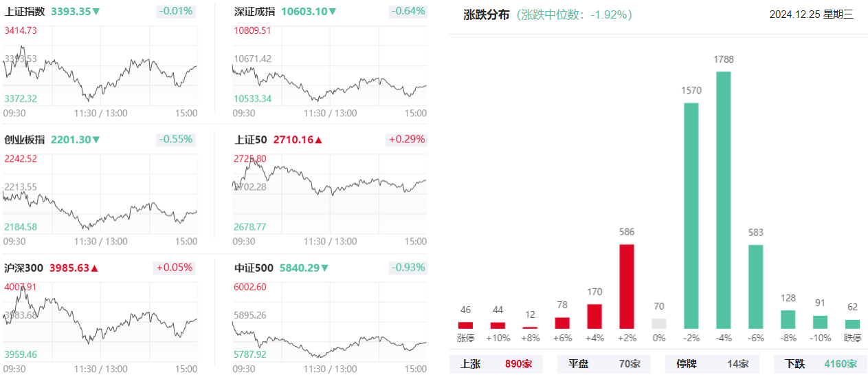The width and height of the screenshot is (868, 375).
Task: Click the down arrow beside 创业板指 2201.30
Action: tap(96, 140)
